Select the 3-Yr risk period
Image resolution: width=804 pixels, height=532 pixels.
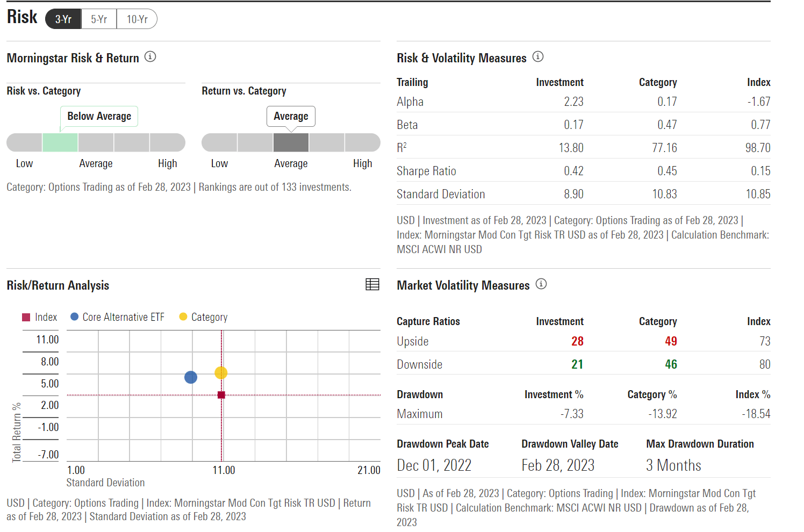coord(63,19)
